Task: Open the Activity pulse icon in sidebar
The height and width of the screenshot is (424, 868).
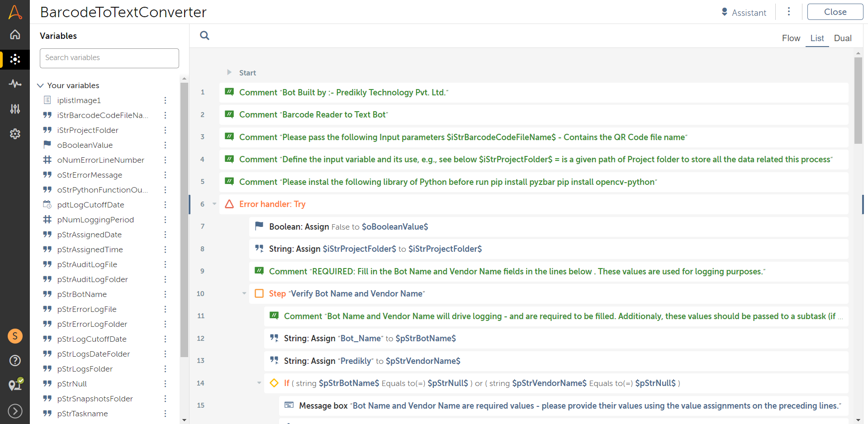Action: click(15, 84)
